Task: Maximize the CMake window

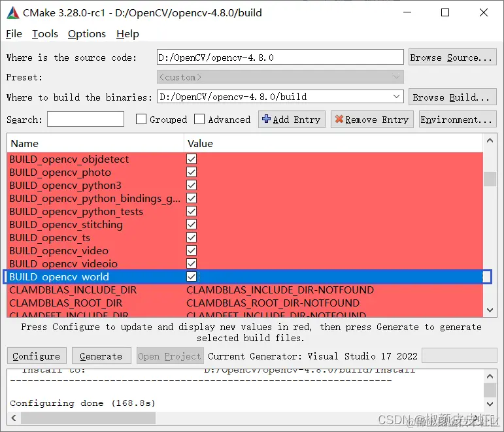Action: (x=445, y=12)
